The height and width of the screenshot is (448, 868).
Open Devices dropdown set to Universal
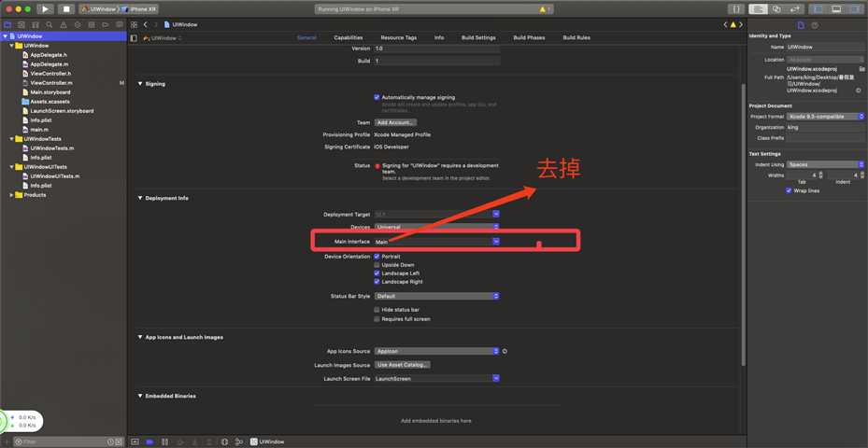tap(437, 228)
